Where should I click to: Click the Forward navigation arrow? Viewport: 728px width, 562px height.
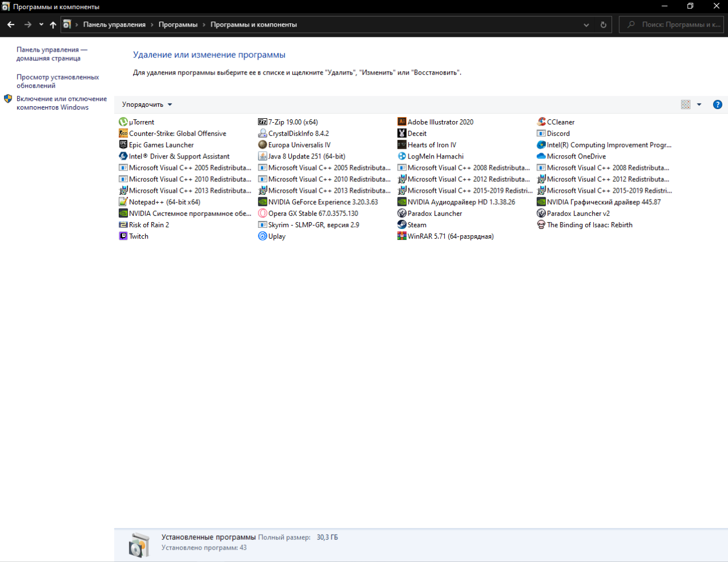point(28,25)
